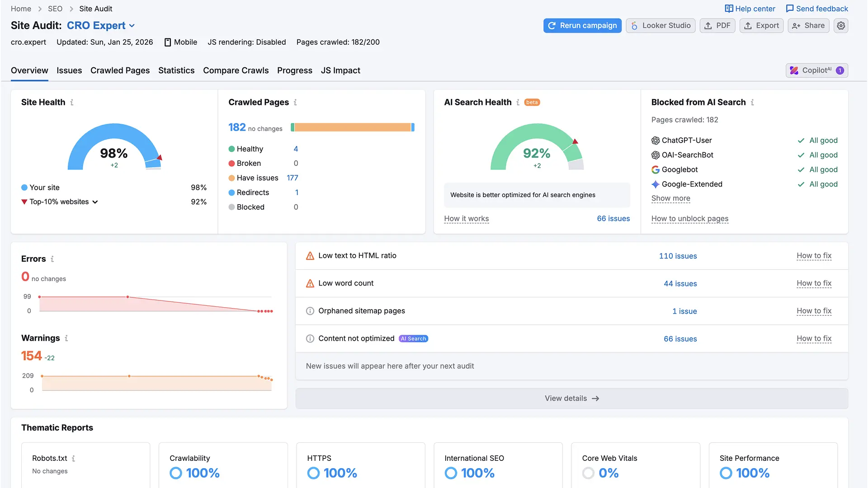The image size is (868, 488).
Task: Share the audit report
Action: [x=808, y=26]
